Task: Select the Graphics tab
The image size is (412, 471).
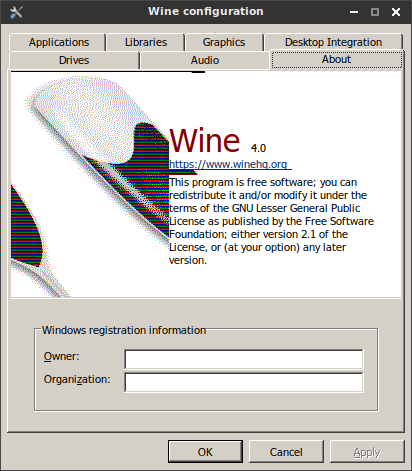Action: (x=224, y=42)
